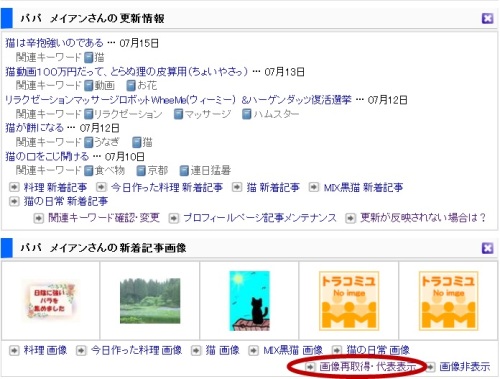This screenshot has width=500, height=379.
Task: Click keyword icon next to マッサージ
Action: pos(179,114)
